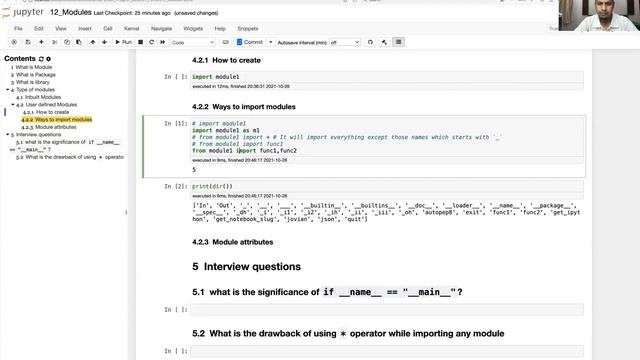
Task: Click the GitHub toolbar icon
Action: click(x=370, y=42)
